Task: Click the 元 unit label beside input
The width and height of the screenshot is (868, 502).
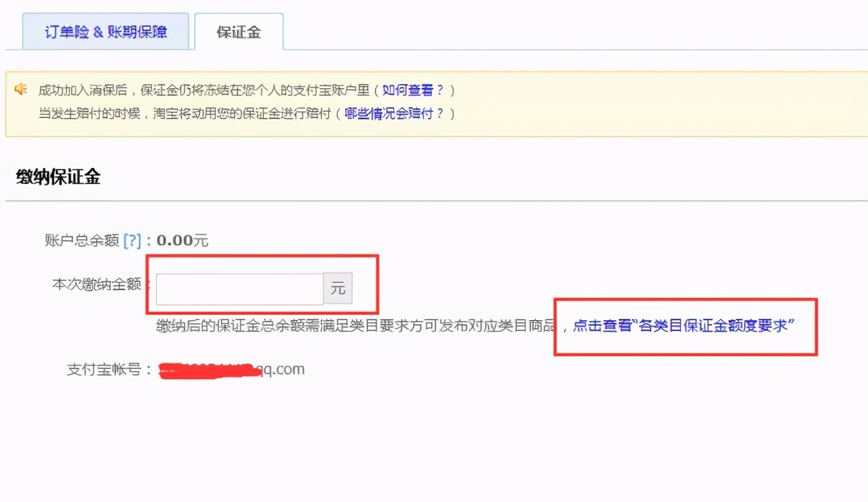Action: coord(338,289)
